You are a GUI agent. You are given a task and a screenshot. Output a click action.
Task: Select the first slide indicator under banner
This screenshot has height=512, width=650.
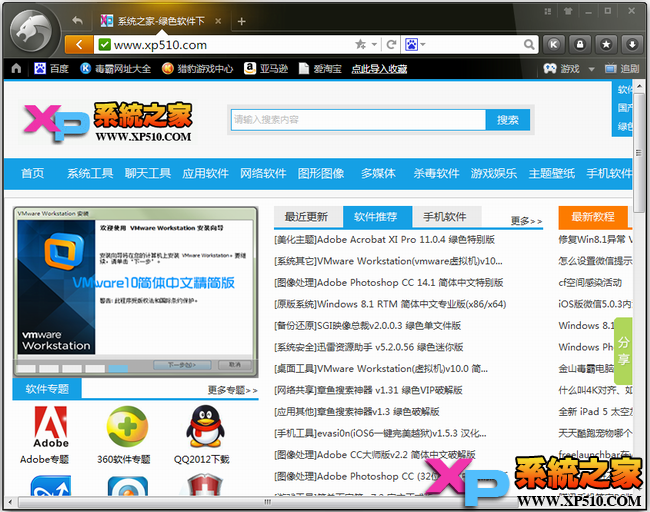pos(26,368)
